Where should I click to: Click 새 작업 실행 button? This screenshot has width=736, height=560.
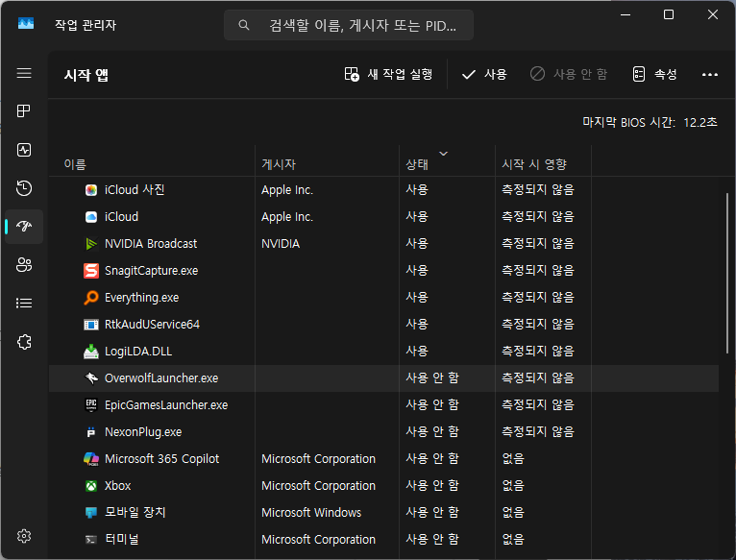click(x=388, y=74)
